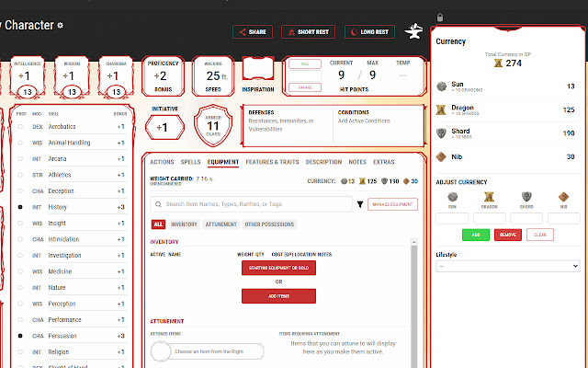The image size is (588, 368).
Task: Take a Long Rest
Action: 369,32
